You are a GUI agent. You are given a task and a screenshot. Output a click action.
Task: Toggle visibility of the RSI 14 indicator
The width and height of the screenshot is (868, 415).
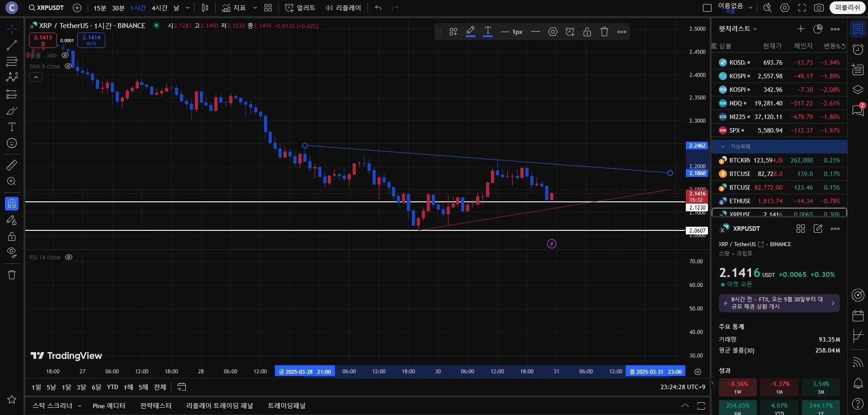click(69, 257)
